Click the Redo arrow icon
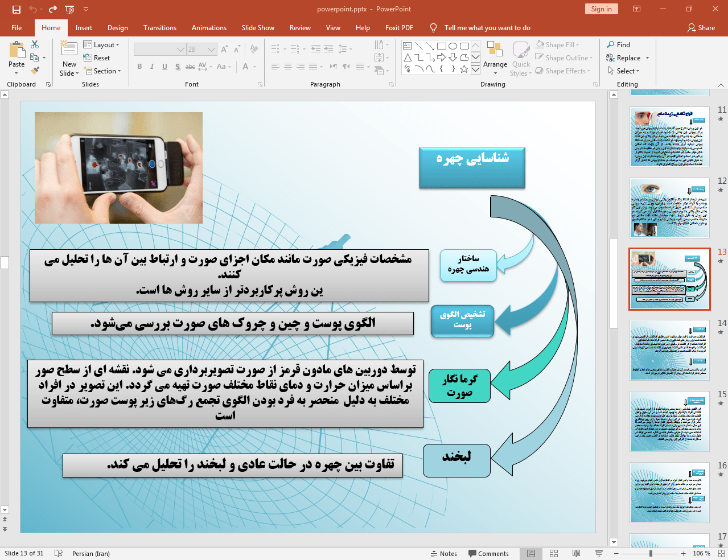This screenshot has height=560, width=728. [53, 9]
